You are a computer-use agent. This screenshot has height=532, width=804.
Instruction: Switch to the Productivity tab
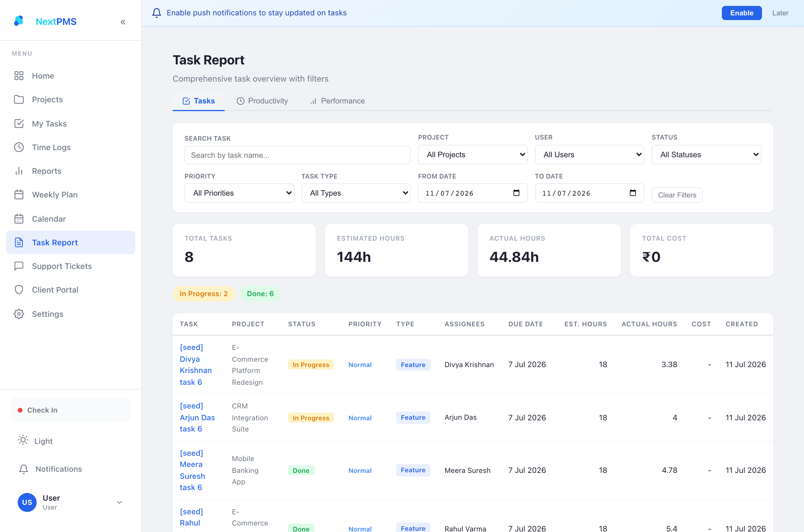(x=262, y=101)
